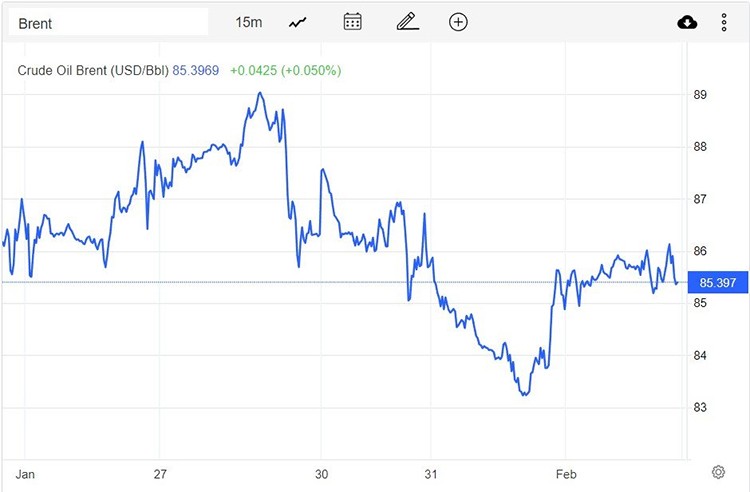Click the +0.0425 (+0.050%) change value
The width and height of the screenshot is (750, 492).
[285, 70]
